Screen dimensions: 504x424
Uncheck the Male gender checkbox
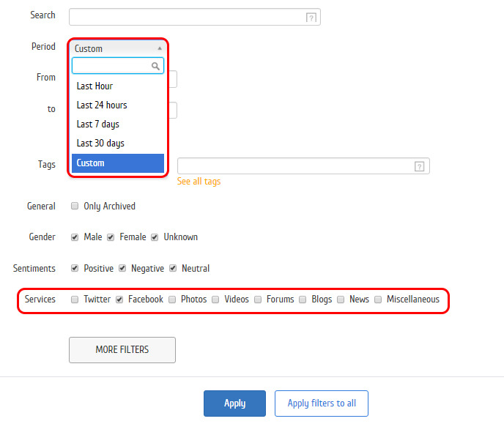(75, 237)
